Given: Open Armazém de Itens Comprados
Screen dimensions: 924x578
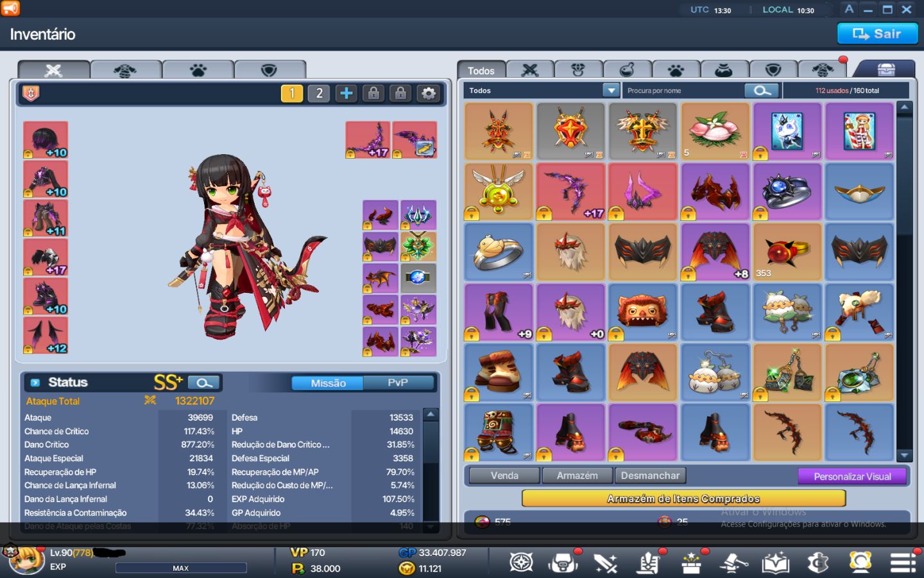Looking at the screenshot, I should 683,498.
